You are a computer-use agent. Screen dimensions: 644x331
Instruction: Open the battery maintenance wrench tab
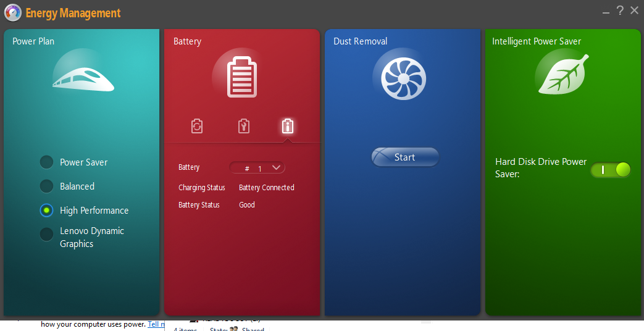244,126
